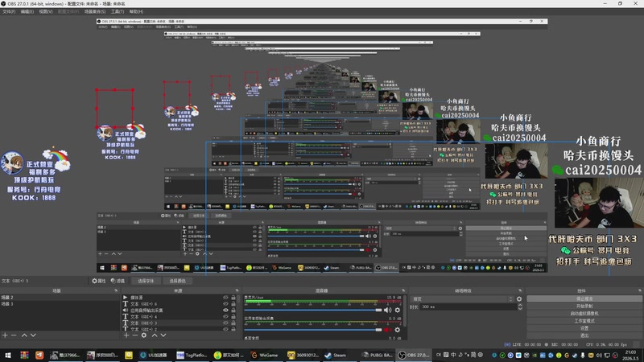644x362 pixels.
Task: Open the Windows Start menu
Action: pos(8,355)
